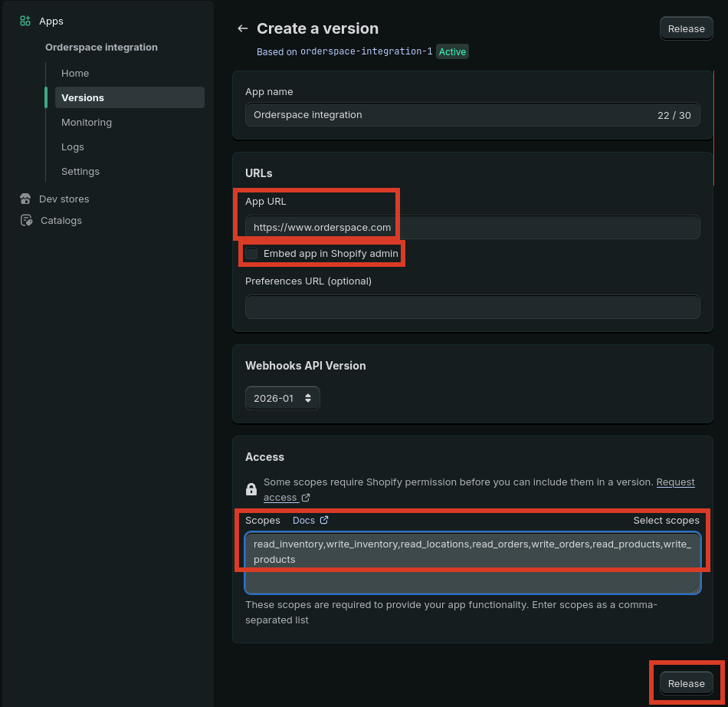Click the lock icon in Access section
This screenshot has width=728, height=707.
pyautogui.click(x=251, y=489)
